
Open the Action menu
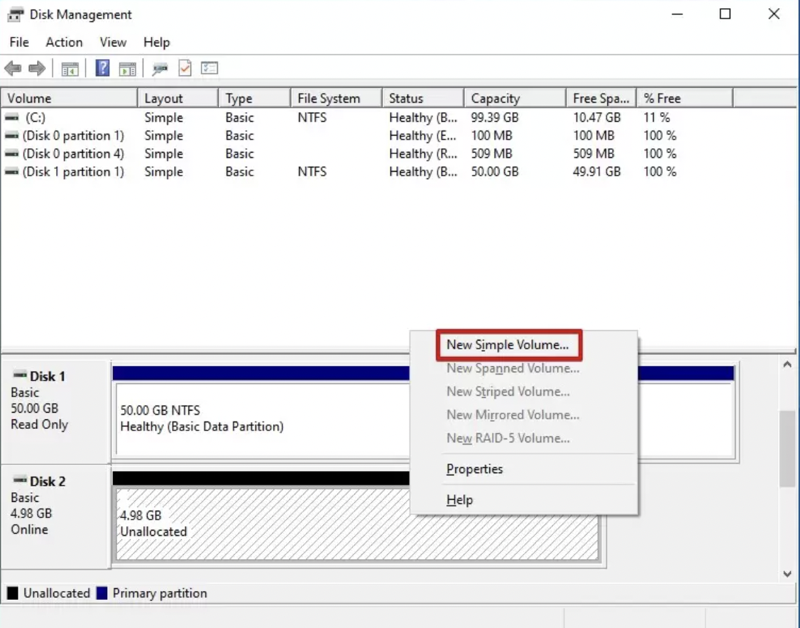click(x=64, y=42)
